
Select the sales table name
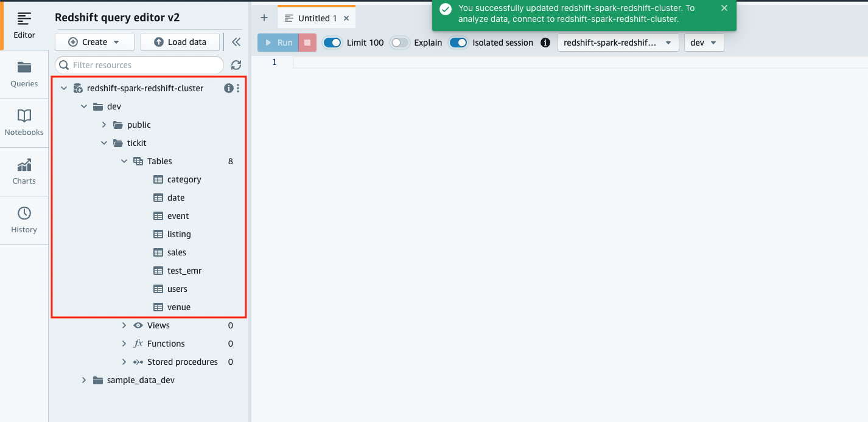[x=177, y=252]
